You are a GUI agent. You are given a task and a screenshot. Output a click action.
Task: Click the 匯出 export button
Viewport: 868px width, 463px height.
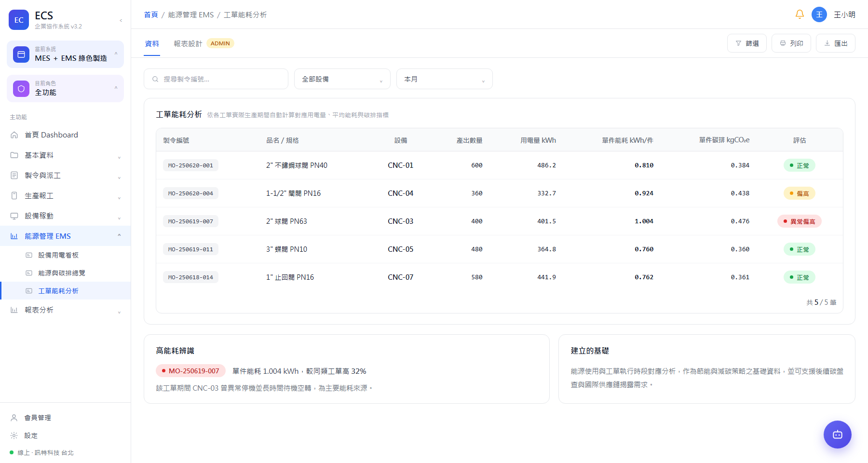(836, 43)
